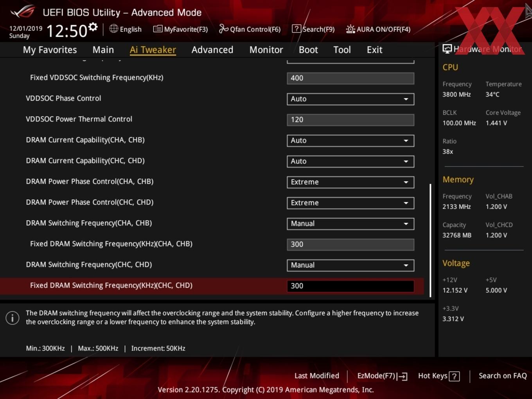Viewport: 532px width, 399px height.
Task: Click the Hardware Monitor screen icon
Action: (x=447, y=49)
